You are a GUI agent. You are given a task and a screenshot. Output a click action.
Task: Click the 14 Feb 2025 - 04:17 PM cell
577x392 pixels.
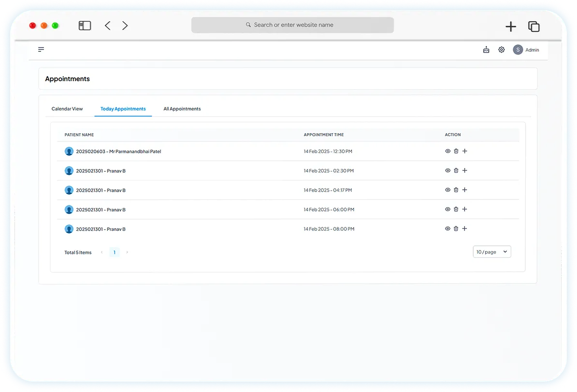pos(328,190)
